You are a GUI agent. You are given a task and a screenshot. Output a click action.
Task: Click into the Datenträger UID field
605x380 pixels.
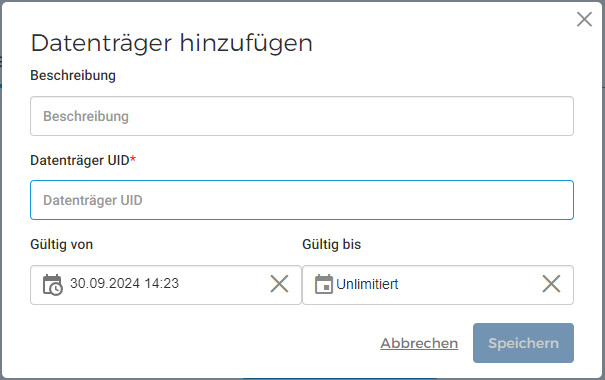point(302,200)
